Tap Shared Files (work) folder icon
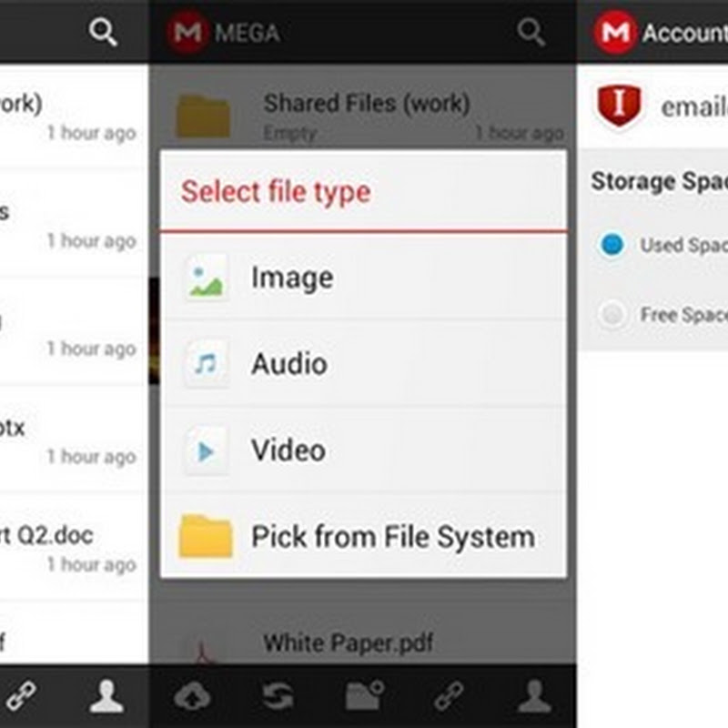The width and height of the screenshot is (728, 728). pos(203,116)
